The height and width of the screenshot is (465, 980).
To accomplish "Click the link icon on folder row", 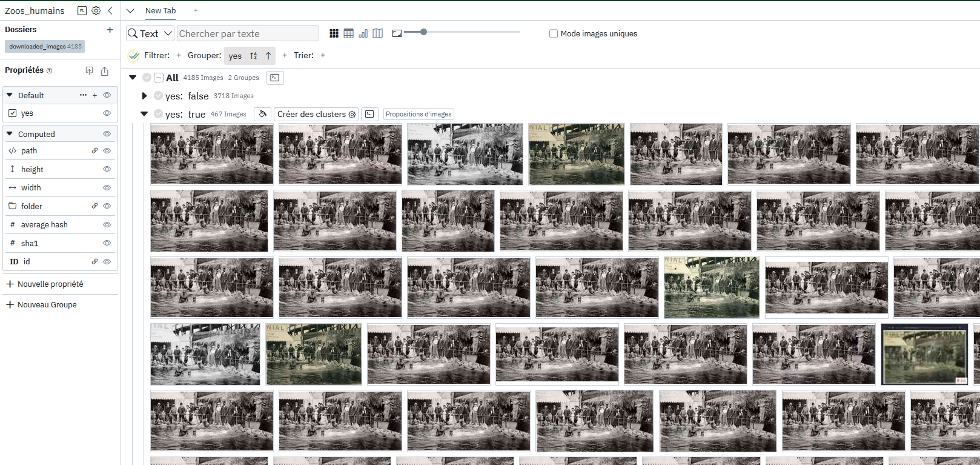I will pyautogui.click(x=94, y=206).
